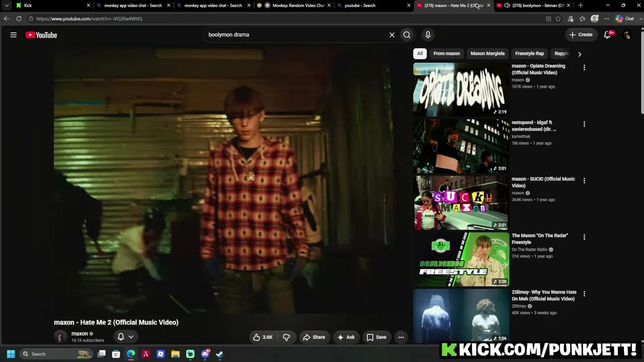
Task: Open 'maxon - SUCK! (Official Music Video)' title
Action: (543, 183)
